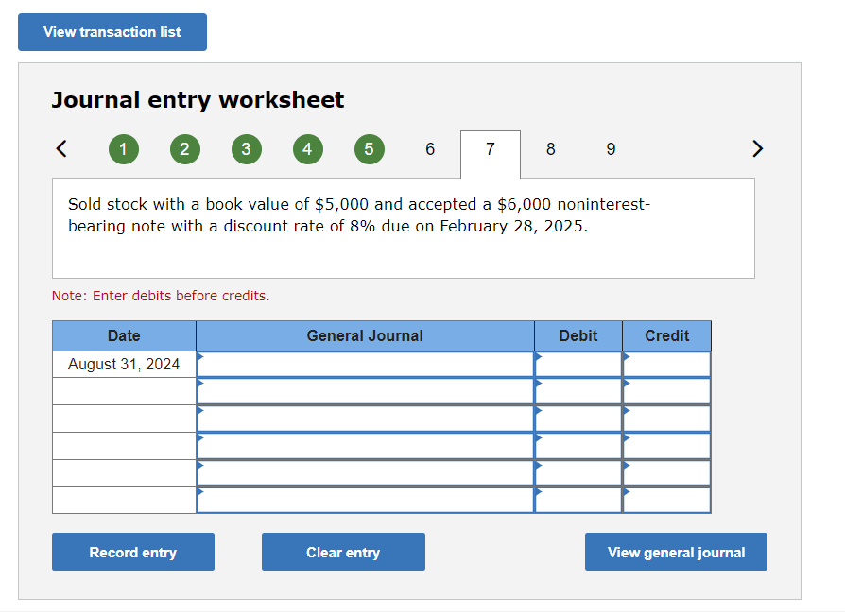Select the August 31, 2024 date cell
The image size is (845, 616).
124,363
